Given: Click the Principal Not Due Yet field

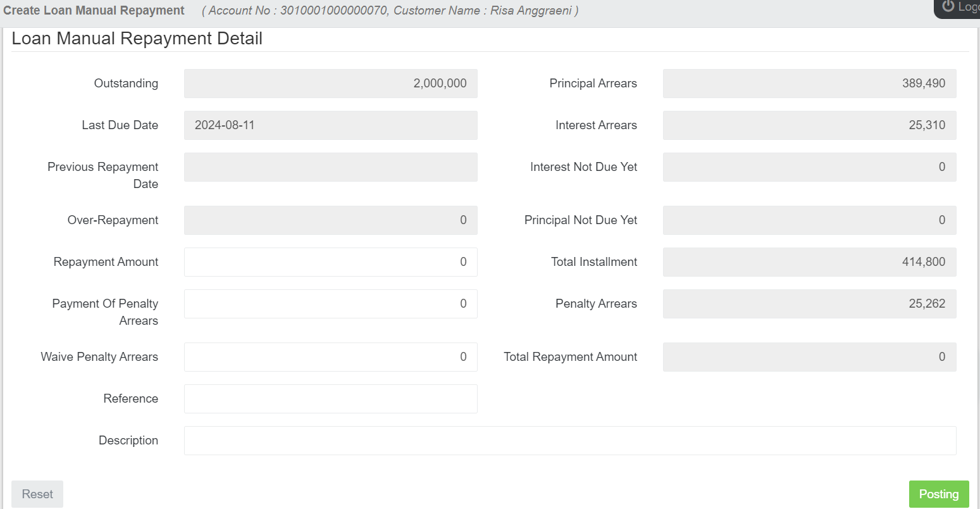Looking at the screenshot, I should tap(809, 220).
